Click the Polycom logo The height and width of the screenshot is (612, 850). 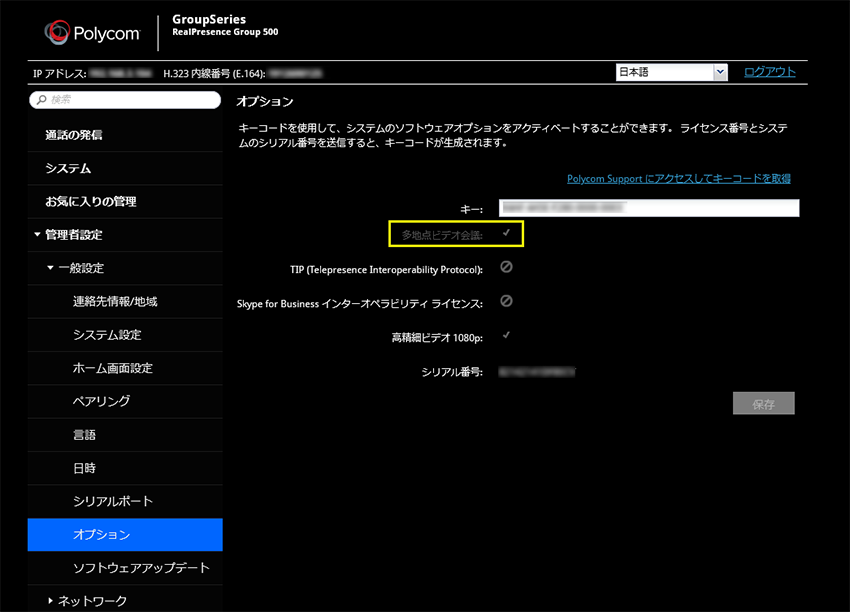pos(92,33)
